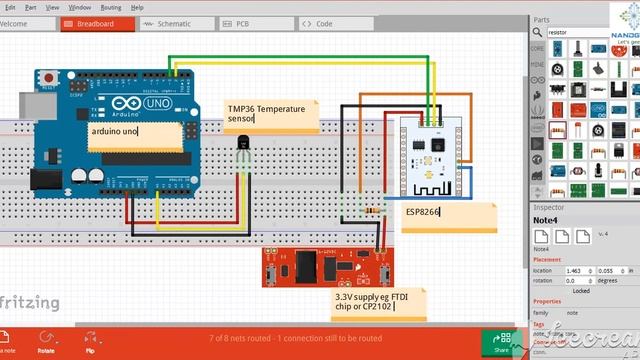Open the MINE parts bin

(537, 64)
